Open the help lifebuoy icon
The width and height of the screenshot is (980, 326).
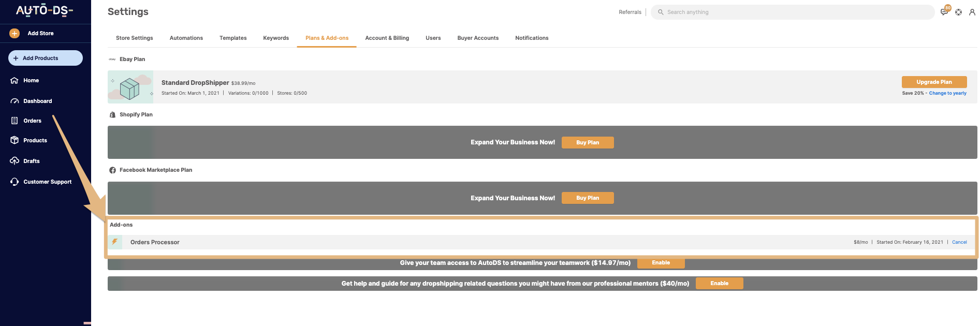pyautogui.click(x=959, y=12)
